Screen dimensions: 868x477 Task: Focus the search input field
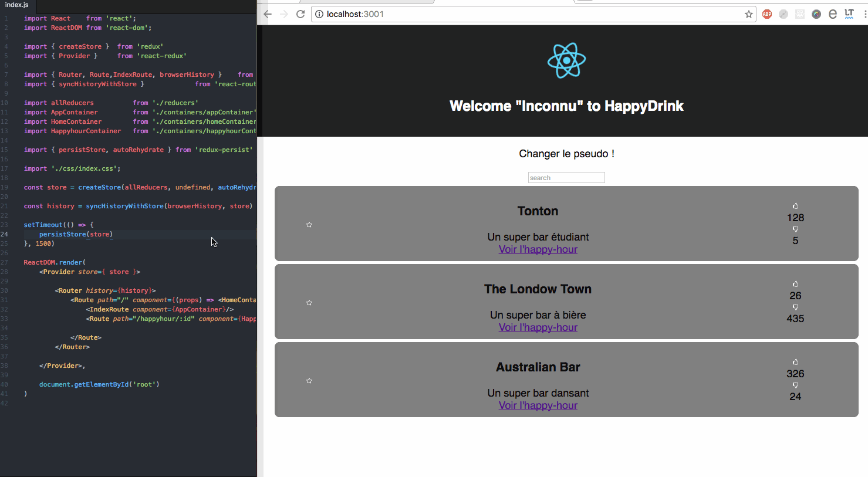click(x=566, y=178)
